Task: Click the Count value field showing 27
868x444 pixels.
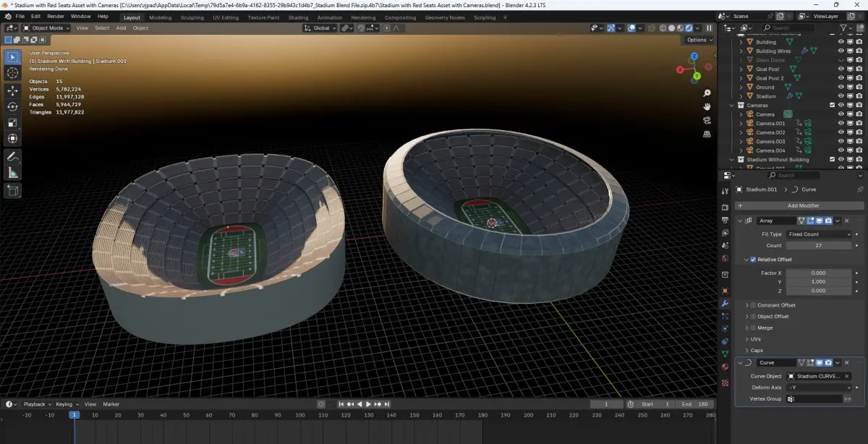Action: [819, 246]
